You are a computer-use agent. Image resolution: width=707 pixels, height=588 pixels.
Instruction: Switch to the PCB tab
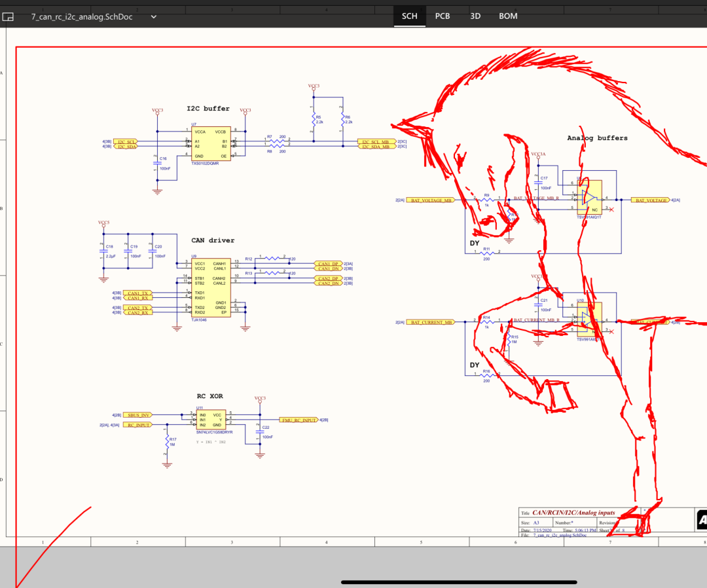[443, 16]
